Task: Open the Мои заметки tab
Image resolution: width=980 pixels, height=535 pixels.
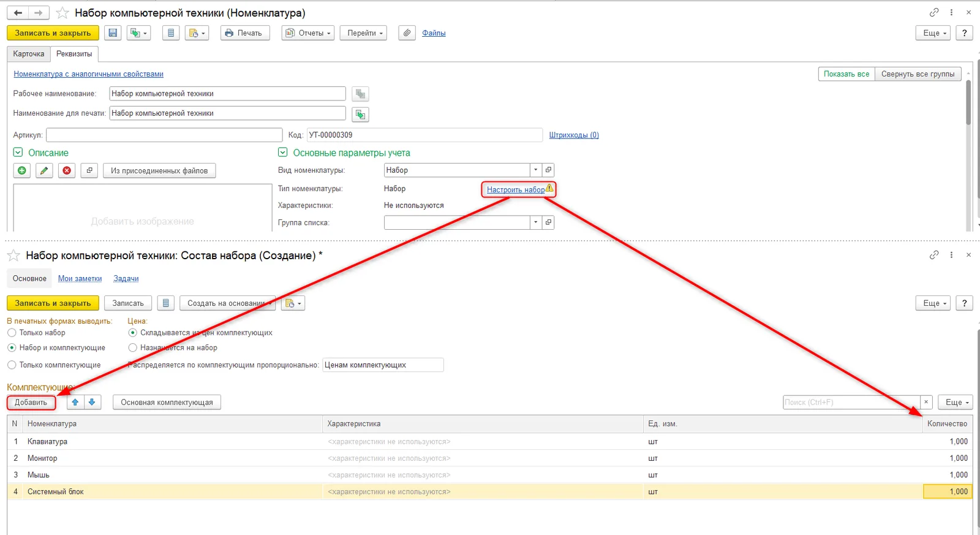Action: tap(80, 279)
